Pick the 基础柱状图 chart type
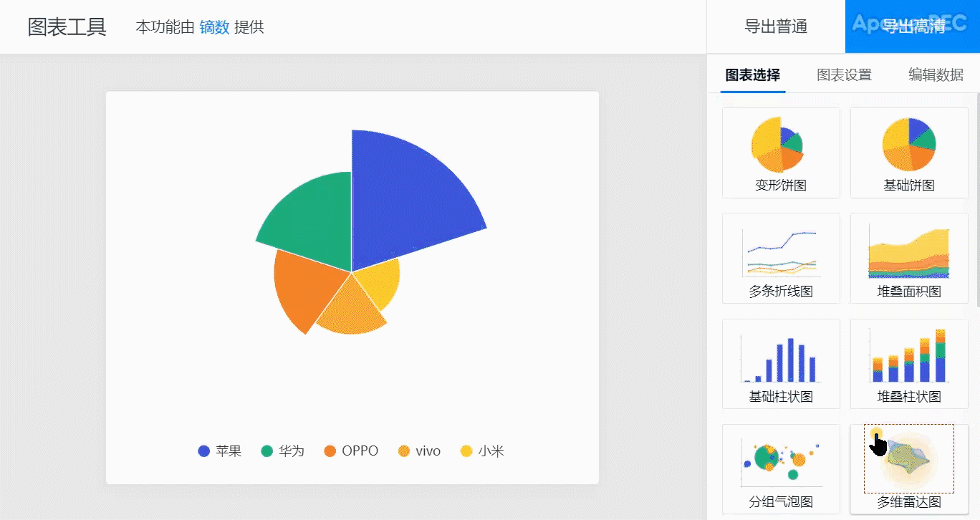Screen dimensions: 980x520 [781, 364]
